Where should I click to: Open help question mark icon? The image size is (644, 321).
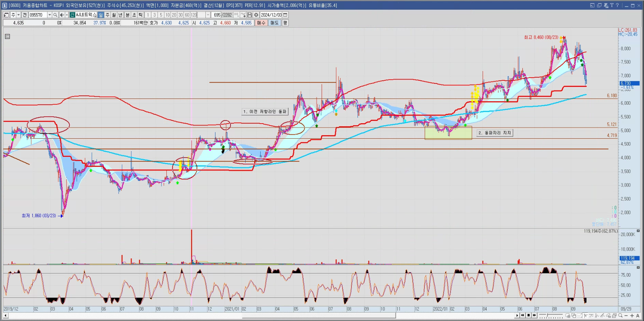click(x=617, y=5)
